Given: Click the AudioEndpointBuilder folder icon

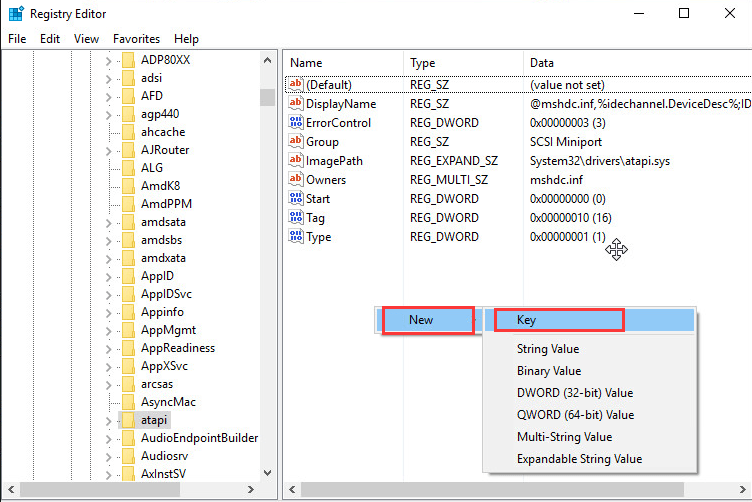Looking at the screenshot, I should (128, 438).
